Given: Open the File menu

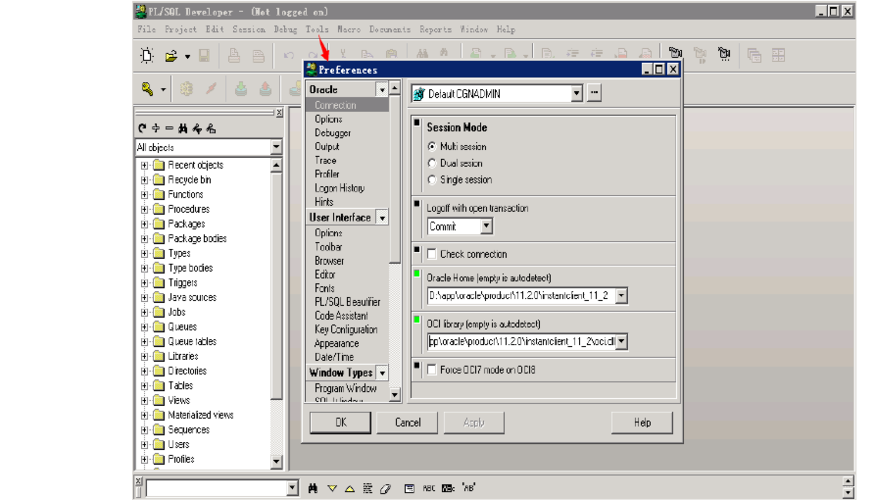Looking at the screenshot, I should (x=147, y=29).
